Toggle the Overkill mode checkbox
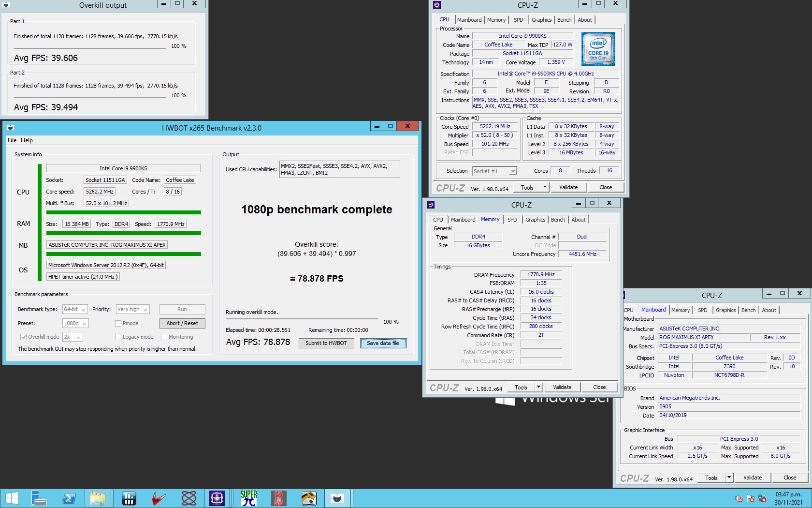 click(x=23, y=337)
